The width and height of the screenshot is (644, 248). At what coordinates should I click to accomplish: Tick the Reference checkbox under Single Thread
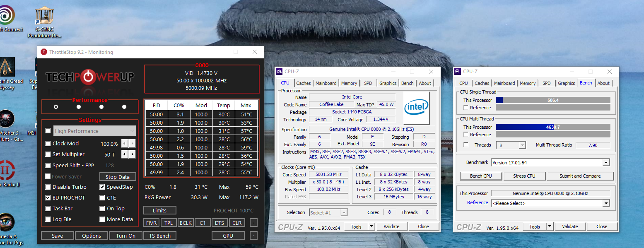pyautogui.click(x=466, y=108)
